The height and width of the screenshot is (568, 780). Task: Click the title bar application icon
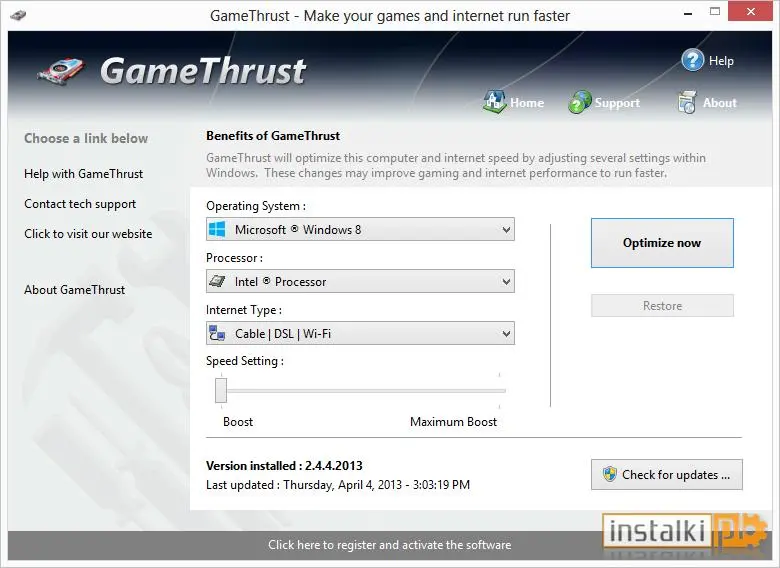point(18,15)
